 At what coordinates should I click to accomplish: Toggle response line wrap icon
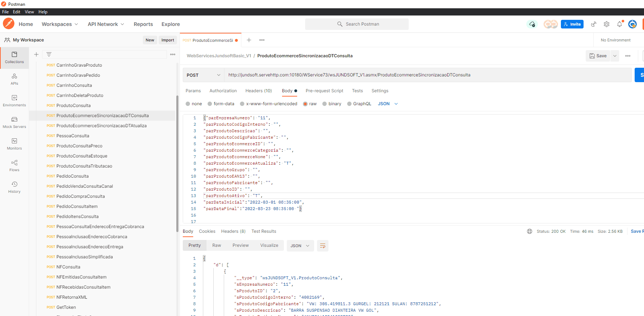coord(323,246)
